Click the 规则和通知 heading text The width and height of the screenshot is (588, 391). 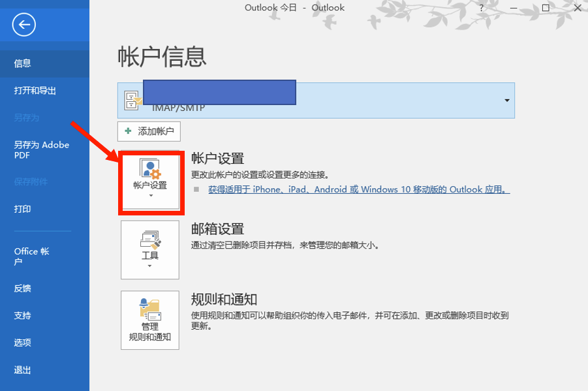click(x=224, y=300)
